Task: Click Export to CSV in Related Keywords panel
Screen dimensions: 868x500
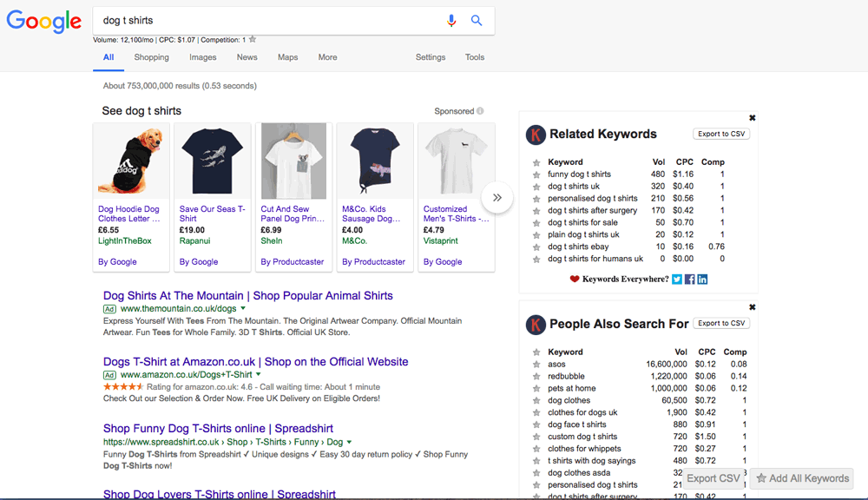Action: click(721, 133)
